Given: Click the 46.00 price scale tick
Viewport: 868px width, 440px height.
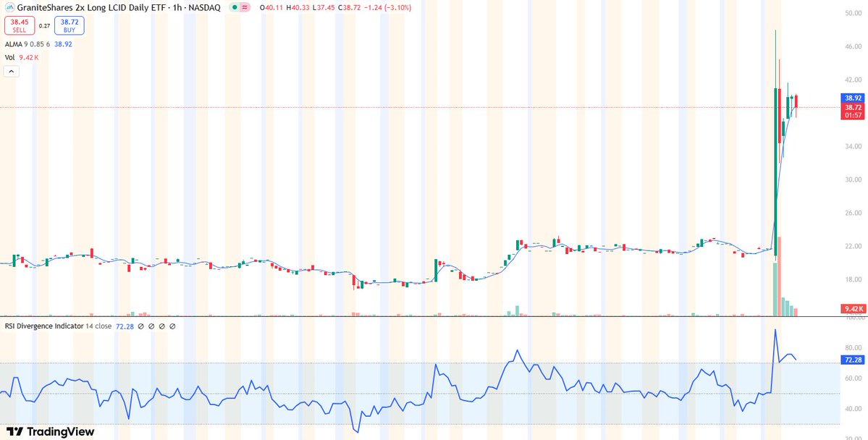Looking at the screenshot, I should pyautogui.click(x=853, y=48).
